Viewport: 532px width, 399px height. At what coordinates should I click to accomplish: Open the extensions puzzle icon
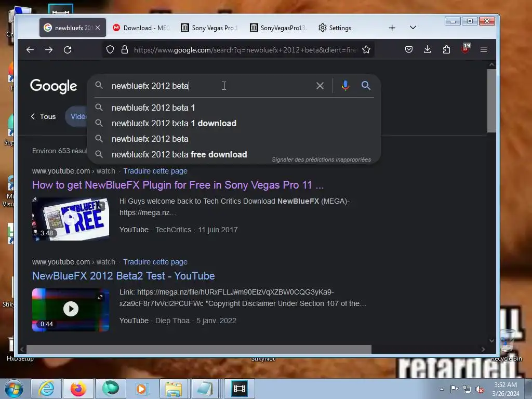[x=446, y=49]
